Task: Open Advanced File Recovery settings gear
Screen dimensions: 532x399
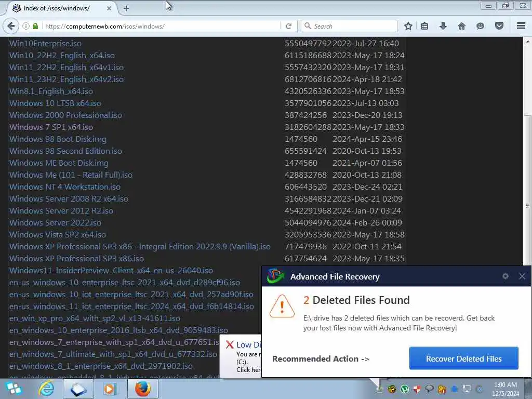Action: pyautogui.click(x=505, y=276)
